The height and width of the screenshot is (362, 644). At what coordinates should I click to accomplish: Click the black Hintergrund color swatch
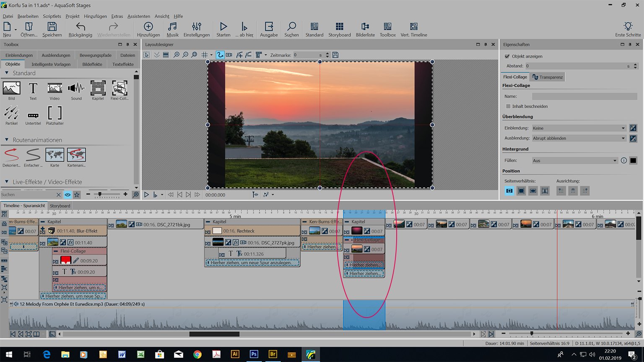[633, 160]
